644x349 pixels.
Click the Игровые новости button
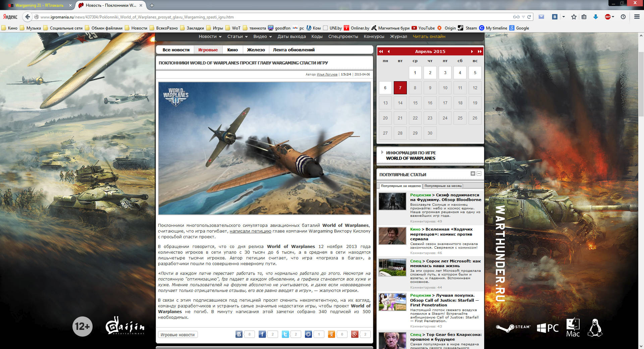tap(177, 335)
